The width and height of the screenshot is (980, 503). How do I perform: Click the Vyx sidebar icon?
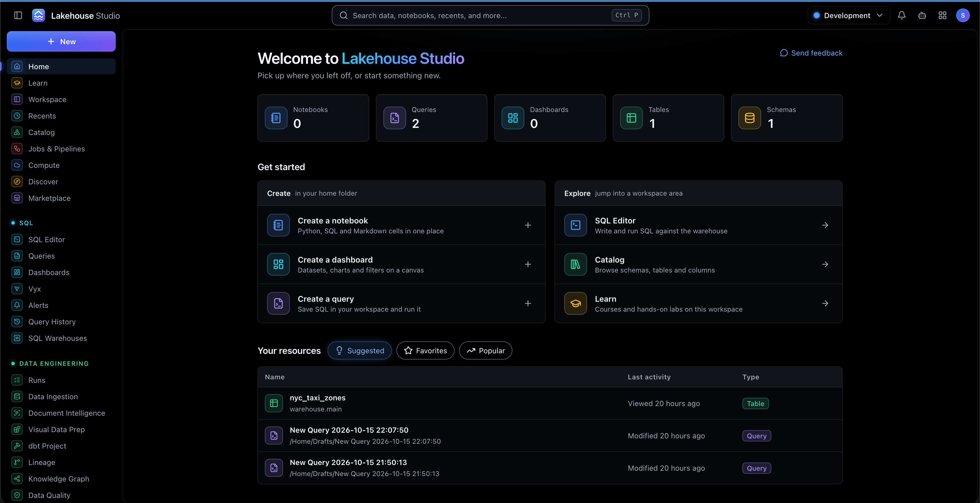[x=17, y=289]
